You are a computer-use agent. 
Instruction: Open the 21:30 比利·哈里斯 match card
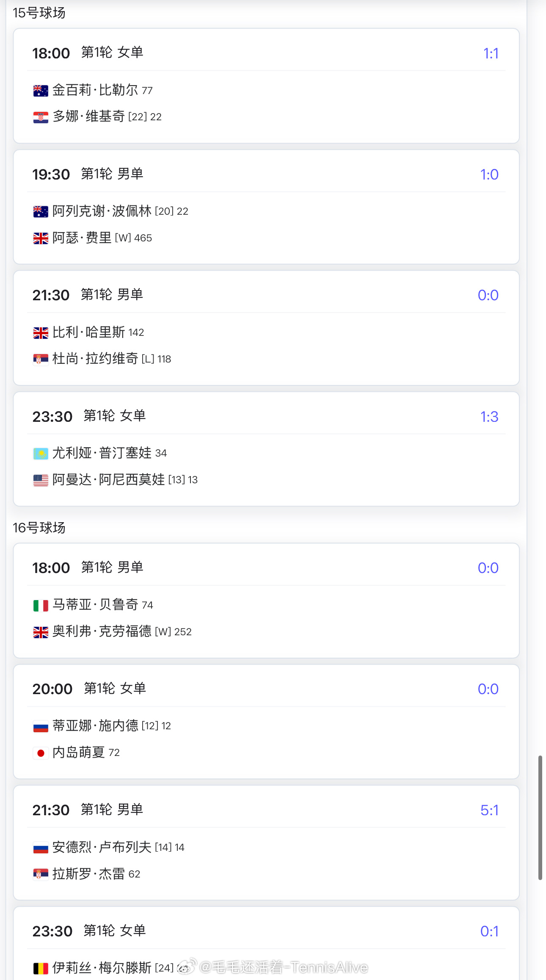[266, 328]
